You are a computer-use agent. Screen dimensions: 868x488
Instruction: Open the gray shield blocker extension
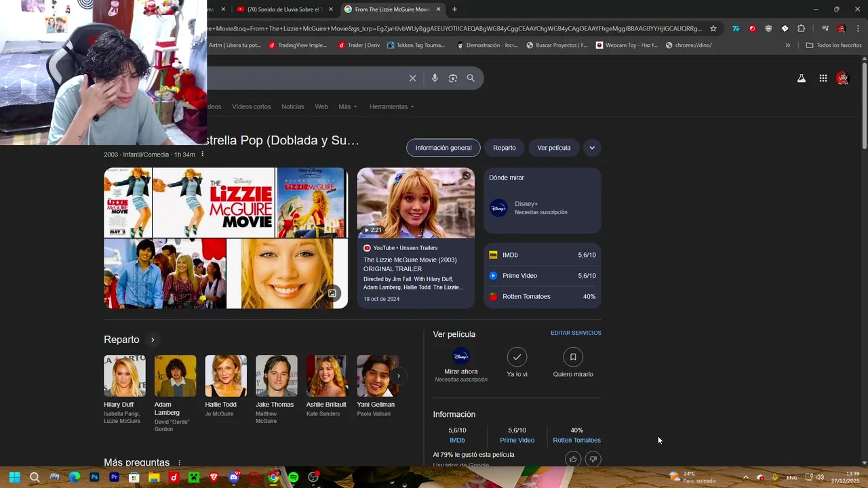tap(768, 28)
